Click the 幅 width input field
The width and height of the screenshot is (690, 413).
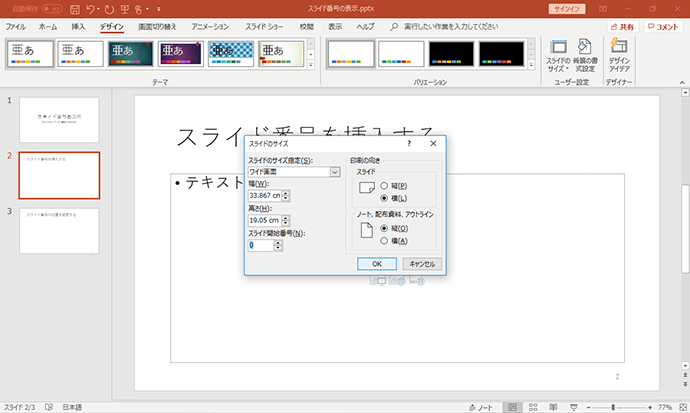pyautogui.click(x=264, y=196)
